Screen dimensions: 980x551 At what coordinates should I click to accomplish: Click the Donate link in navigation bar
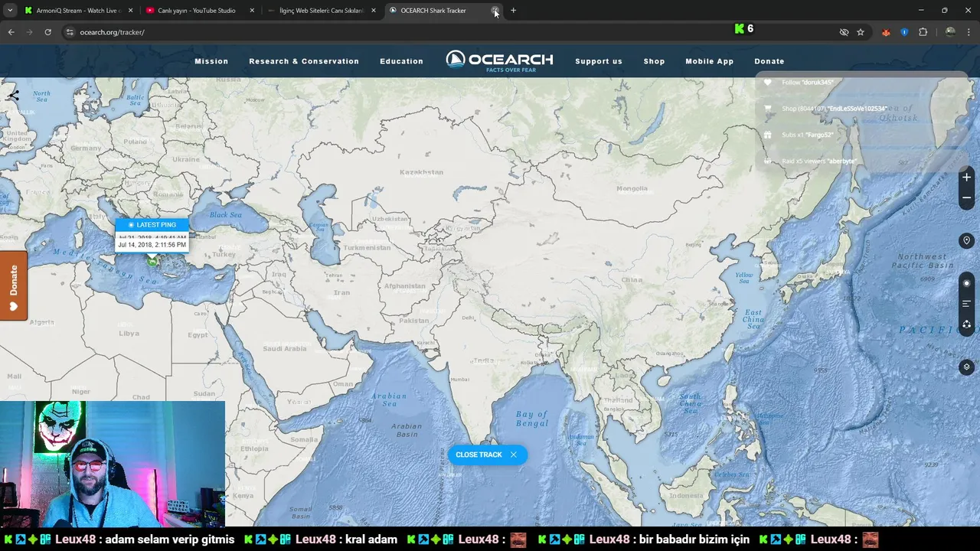(769, 61)
